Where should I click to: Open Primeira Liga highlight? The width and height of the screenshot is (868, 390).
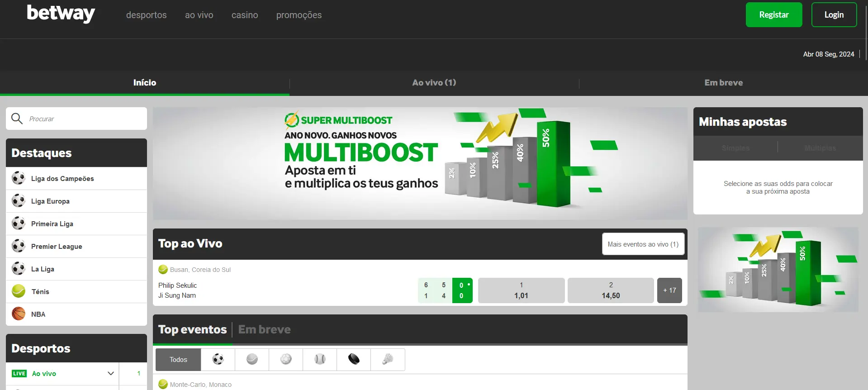(76, 224)
